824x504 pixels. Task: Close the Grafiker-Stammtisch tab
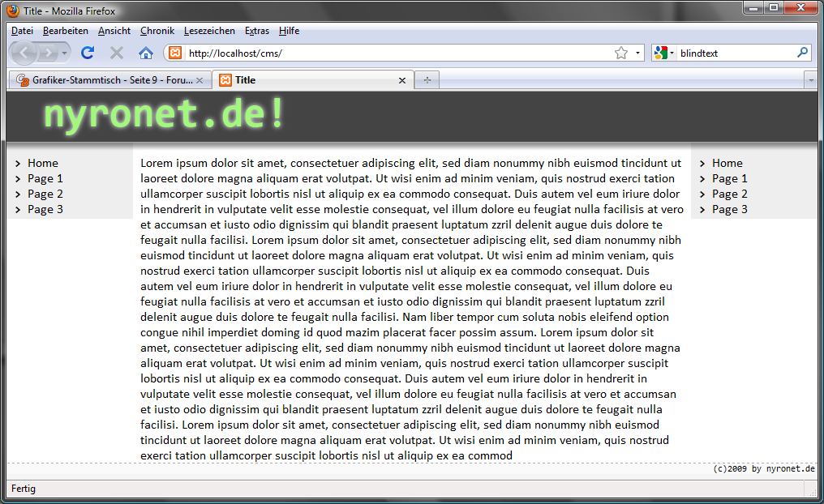point(200,80)
